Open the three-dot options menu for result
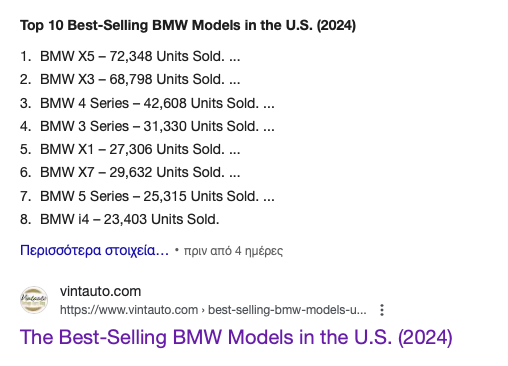 pyautogui.click(x=382, y=310)
